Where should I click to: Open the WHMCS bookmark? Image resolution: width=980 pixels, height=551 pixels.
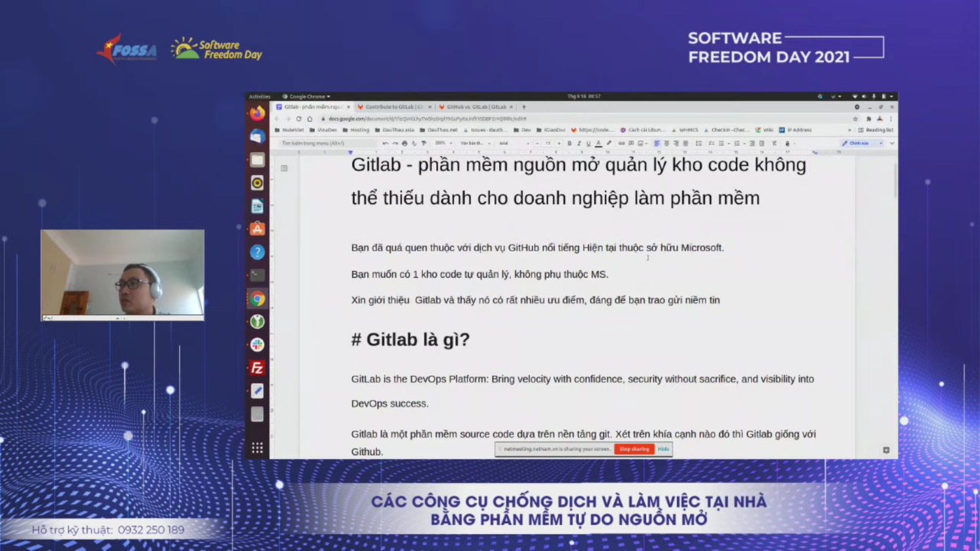coord(685,130)
